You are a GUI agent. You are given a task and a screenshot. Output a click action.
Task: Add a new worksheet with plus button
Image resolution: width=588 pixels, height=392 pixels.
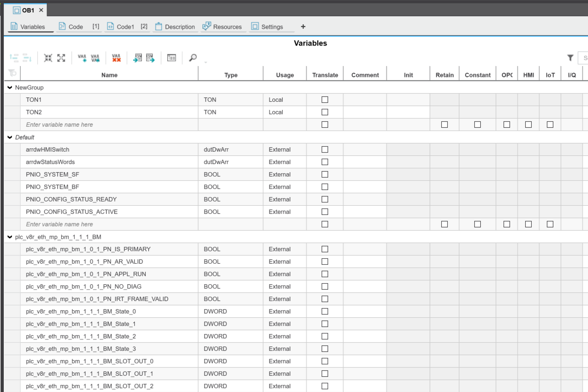[303, 27]
